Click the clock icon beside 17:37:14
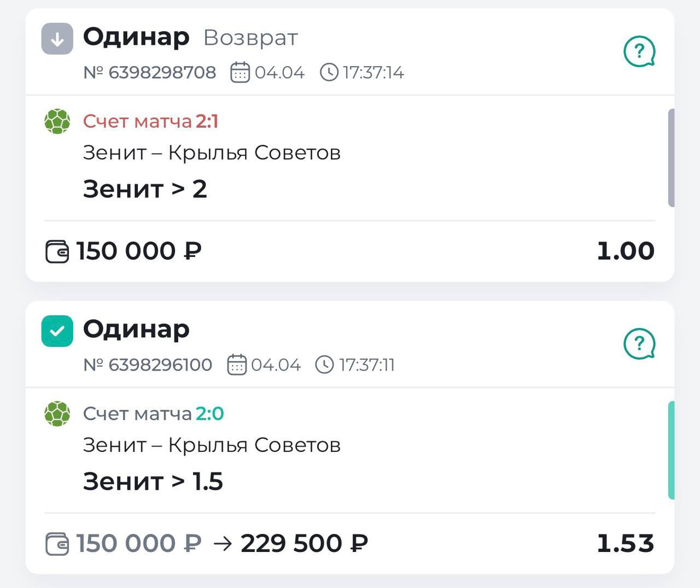The height and width of the screenshot is (588, 700). pos(329,72)
